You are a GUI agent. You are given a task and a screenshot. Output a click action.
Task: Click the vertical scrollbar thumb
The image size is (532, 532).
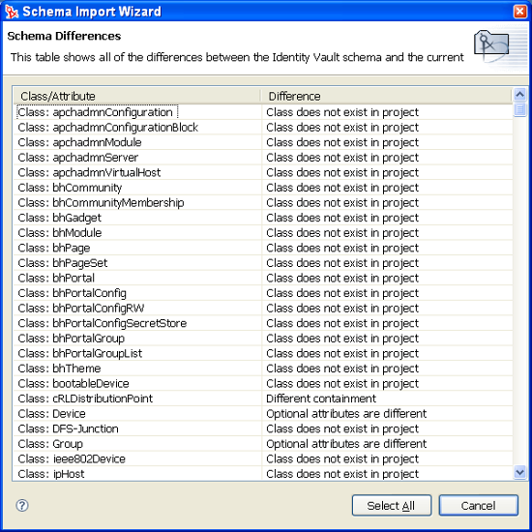(520, 110)
